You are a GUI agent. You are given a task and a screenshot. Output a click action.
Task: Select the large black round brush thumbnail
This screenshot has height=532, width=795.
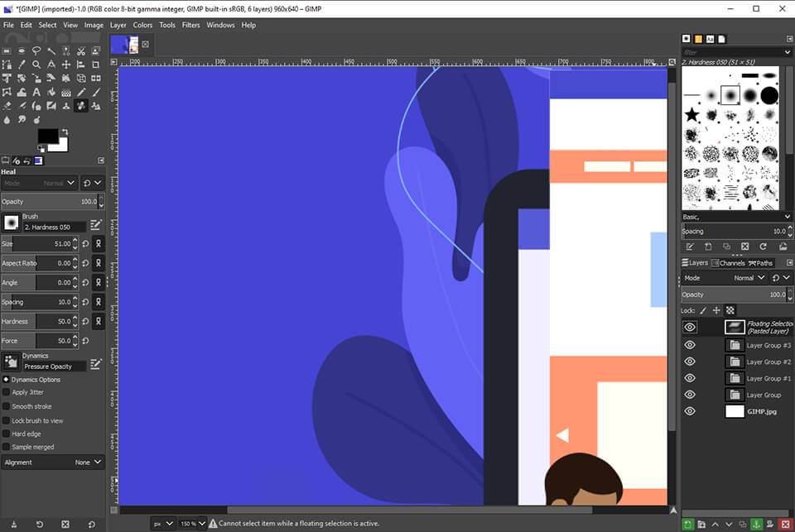point(768,95)
